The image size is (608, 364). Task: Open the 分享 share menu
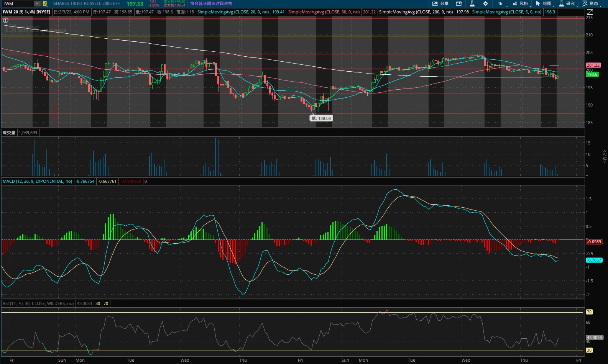coord(440,3)
